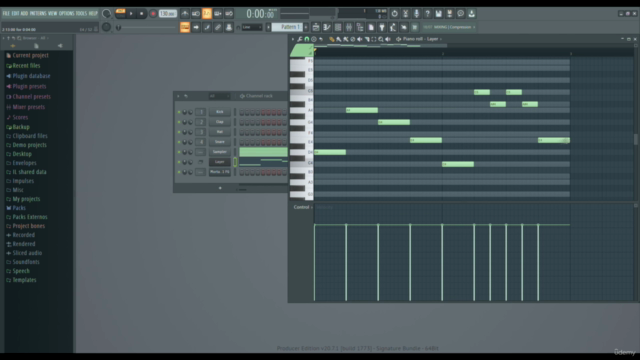Open the TOOLS menu

(x=81, y=13)
